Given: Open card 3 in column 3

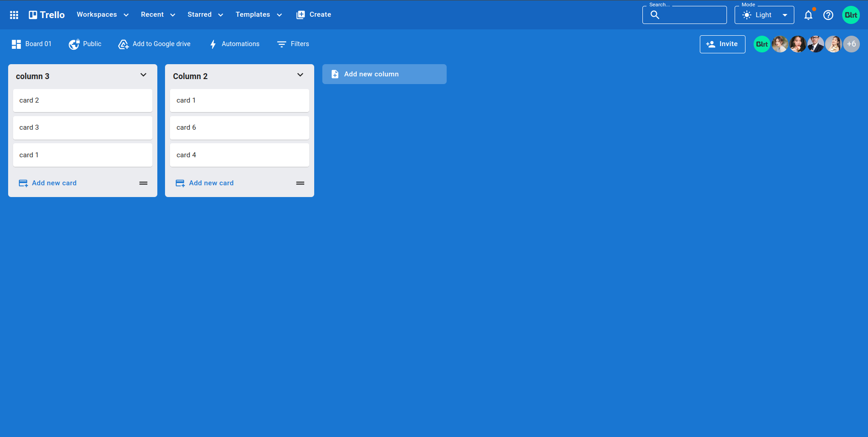Looking at the screenshot, I should (x=83, y=127).
